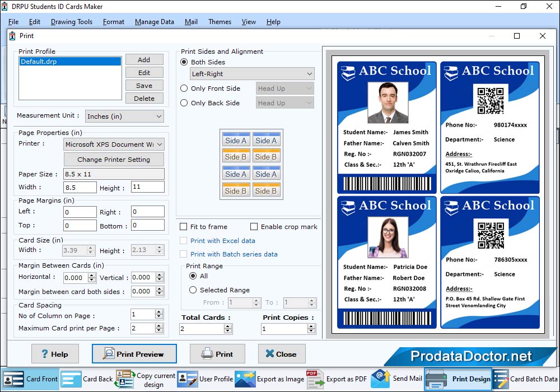The image size is (560, 392).
Task: Click James Smith's photo in preview
Action: click(x=388, y=103)
